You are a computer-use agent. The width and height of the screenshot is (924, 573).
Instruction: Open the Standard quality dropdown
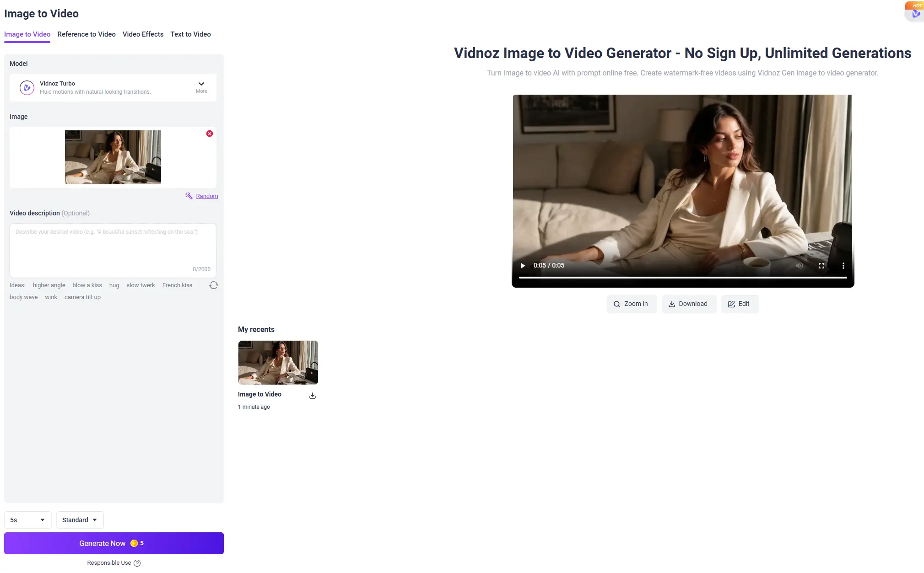[80, 520]
